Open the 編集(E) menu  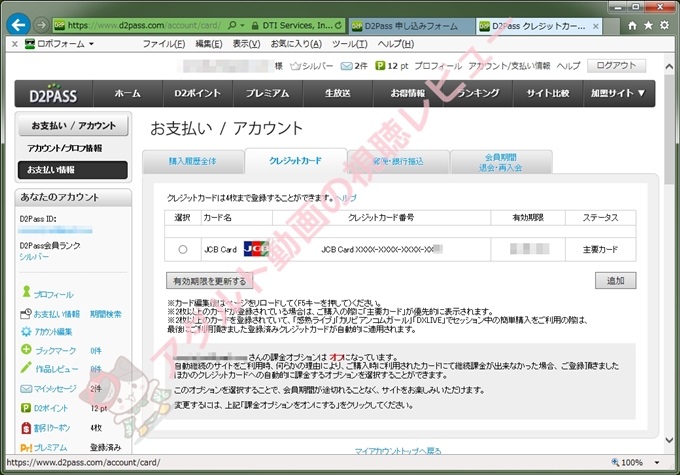(x=209, y=44)
